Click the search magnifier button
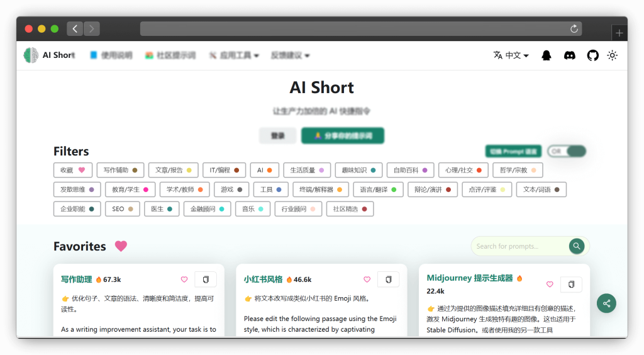This screenshot has width=644, height=355. pyautogui.click(x=577, y=246)
